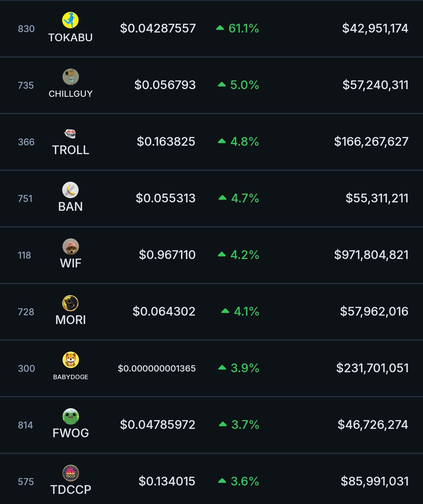The height and width of the screenshot is (504, 423).
Task: Select the FWOG frog icon
Action: point(70,417)
